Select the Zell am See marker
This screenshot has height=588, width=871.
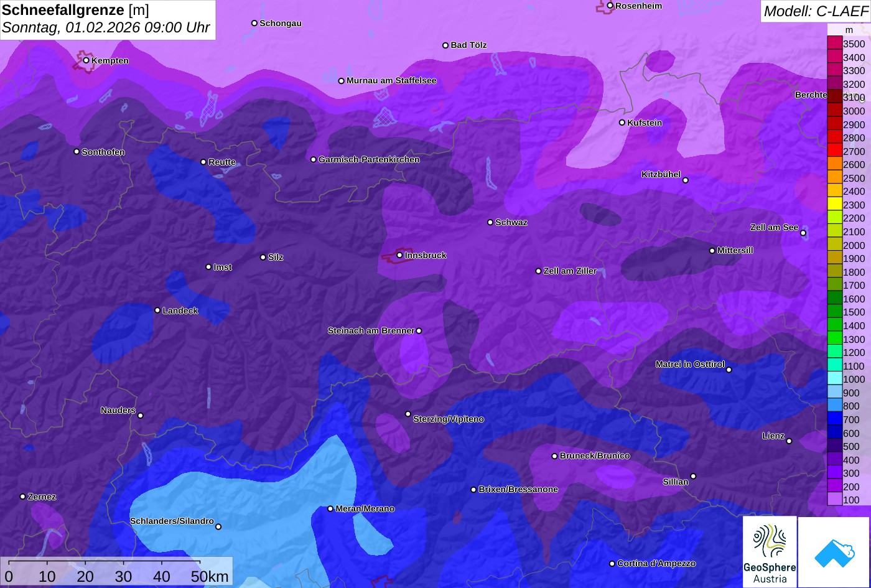point(803,233)
